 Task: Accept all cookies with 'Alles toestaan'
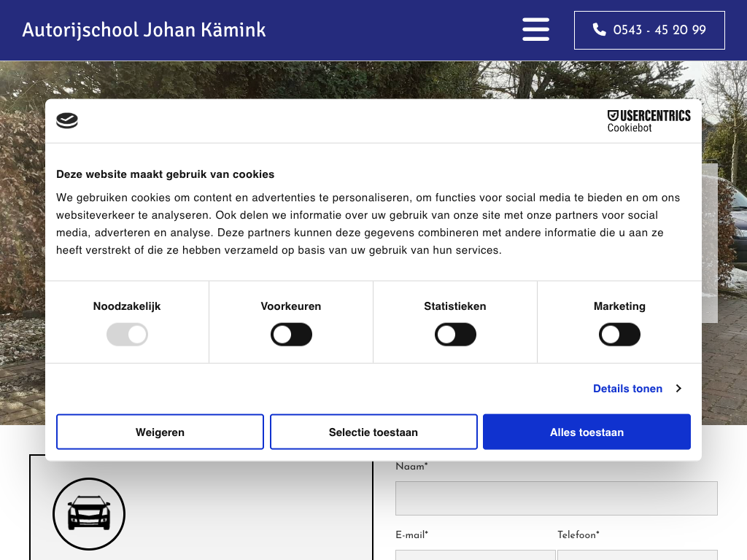tap(587, 432)
